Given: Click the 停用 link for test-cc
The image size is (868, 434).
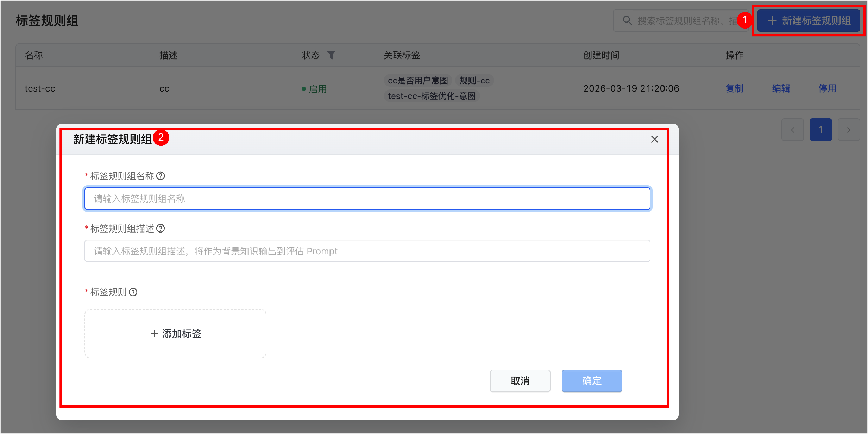Looking at the screenshot, I should pyautogui.click(x=827, y=88).
